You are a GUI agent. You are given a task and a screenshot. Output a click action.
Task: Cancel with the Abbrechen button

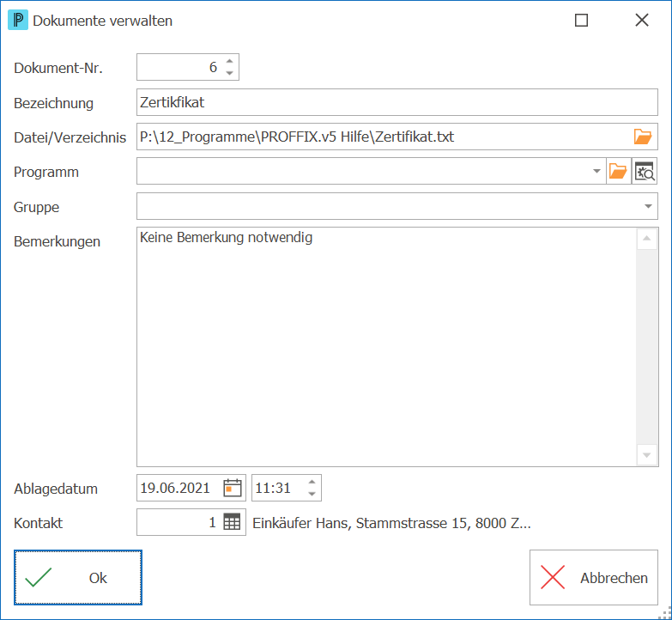(594, 578)
